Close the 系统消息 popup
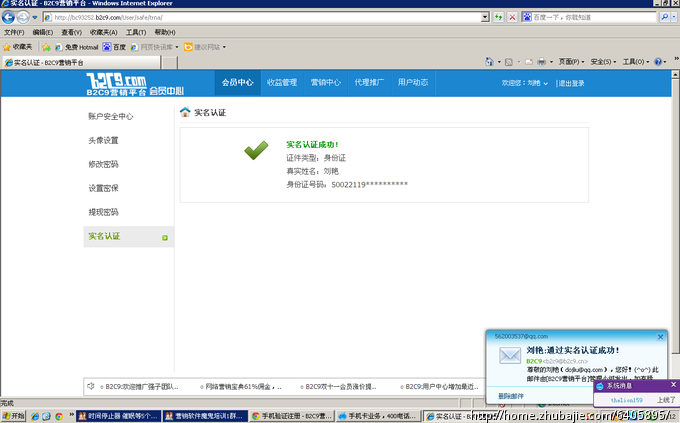The width and height of the screenshot is (680, 423). pos(673,384)
